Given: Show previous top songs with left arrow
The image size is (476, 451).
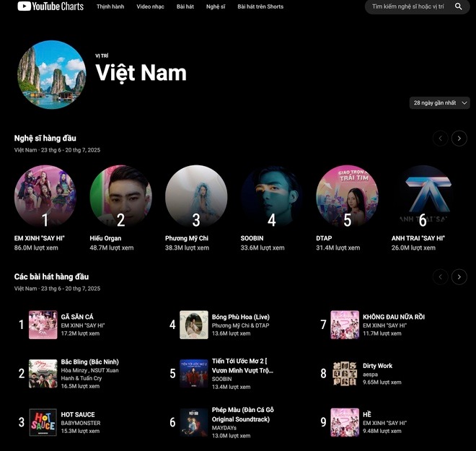Looking at the screenshot, I should (440, 276).
